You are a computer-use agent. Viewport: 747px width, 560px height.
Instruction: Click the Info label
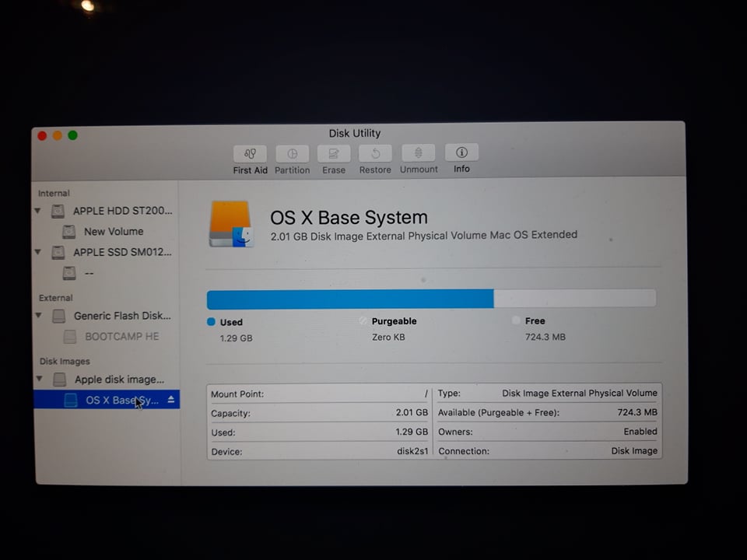click(461, 169)
